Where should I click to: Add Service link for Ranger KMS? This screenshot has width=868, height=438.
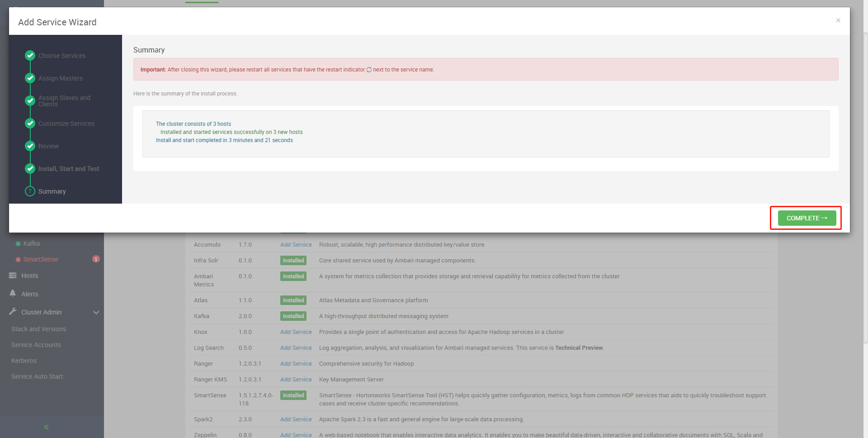pos(296,380)
